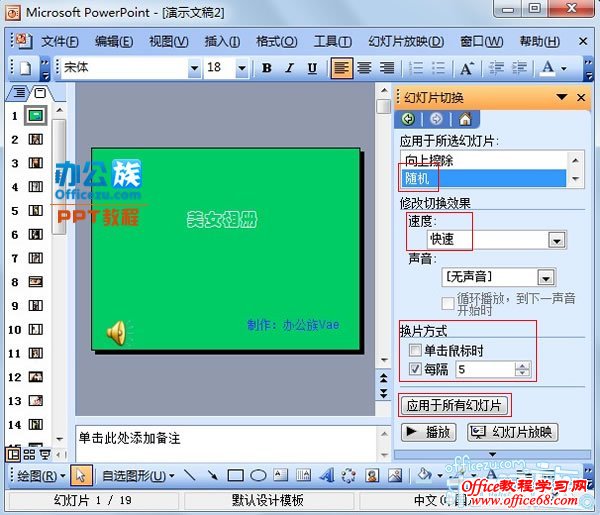Apply bulleted list formatting

pyautogui.click(x=439, y=68)
